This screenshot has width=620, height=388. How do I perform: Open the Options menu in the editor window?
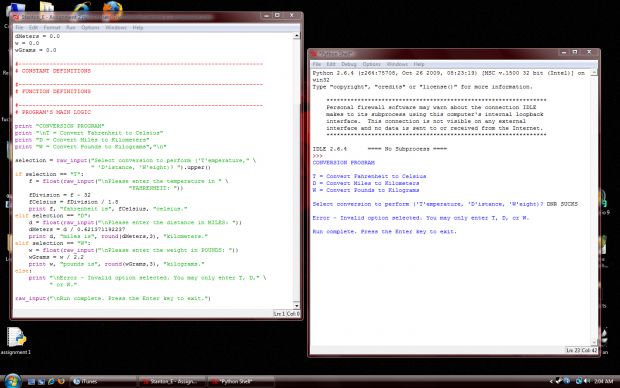[90, 28]
